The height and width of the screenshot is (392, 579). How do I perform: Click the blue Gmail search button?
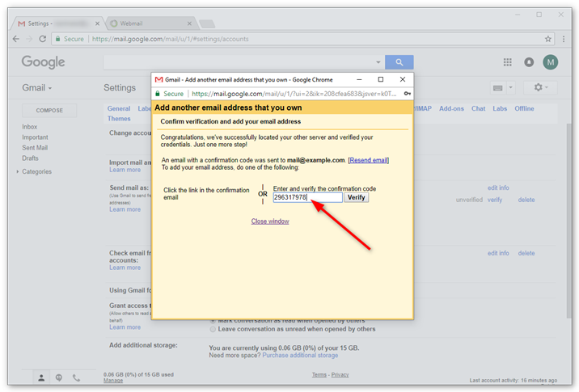coord(399,62)
